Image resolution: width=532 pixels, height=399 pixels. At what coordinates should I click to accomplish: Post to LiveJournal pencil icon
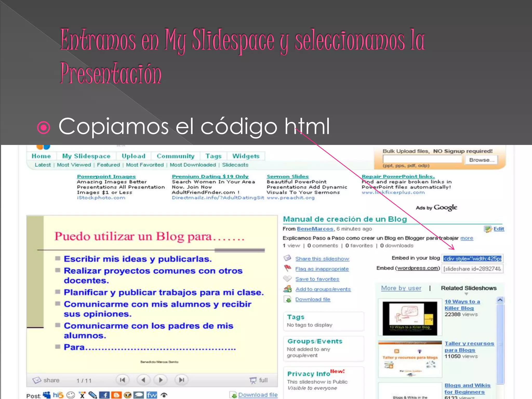93,395
